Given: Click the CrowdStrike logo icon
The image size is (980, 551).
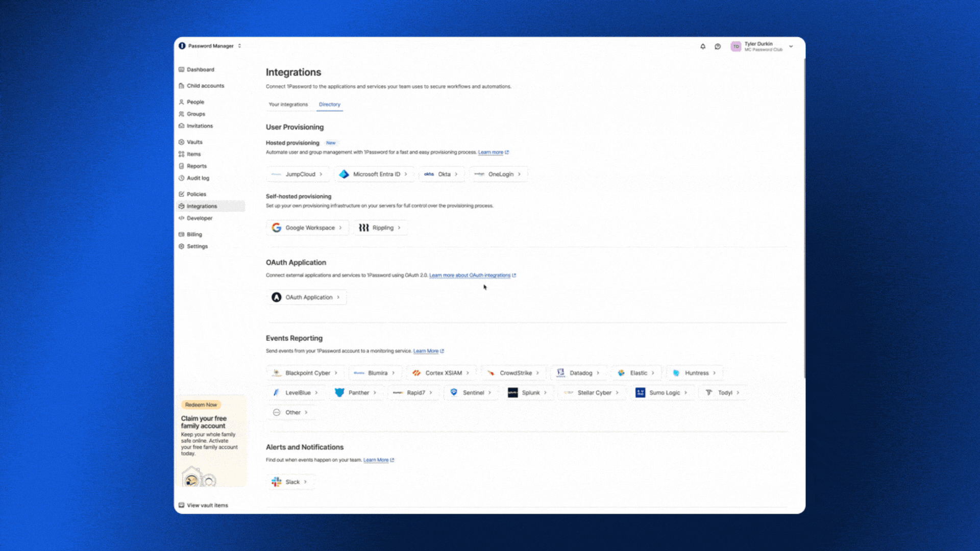Looking at the screenshot, I should [491, 373].
